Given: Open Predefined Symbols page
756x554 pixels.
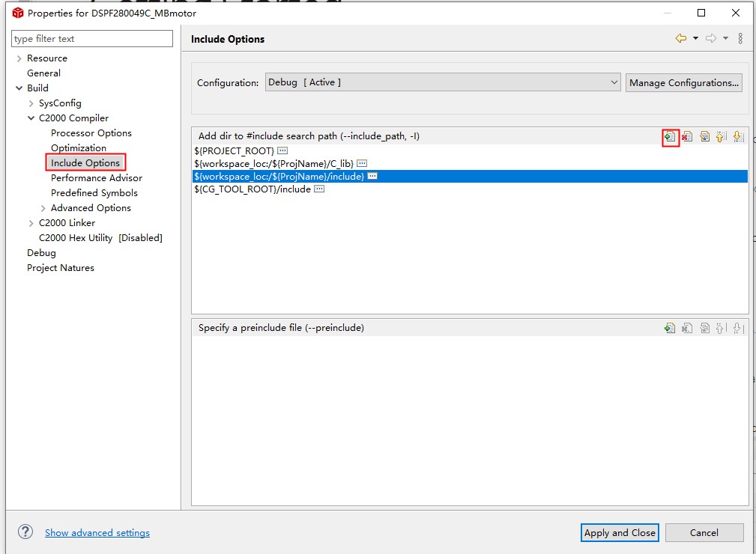Looking at the screenshot, I should [94, 192].
